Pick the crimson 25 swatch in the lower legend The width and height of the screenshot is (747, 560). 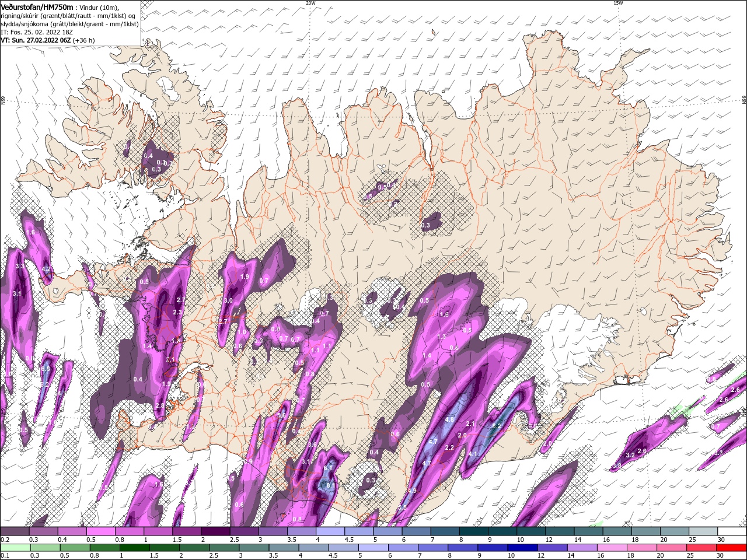point(701,548)
